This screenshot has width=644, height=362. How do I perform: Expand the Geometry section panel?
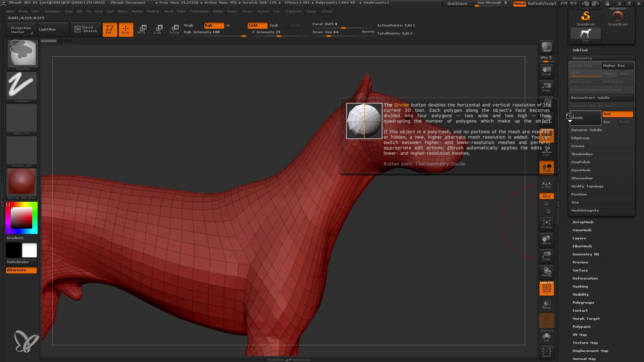(583, 58)
